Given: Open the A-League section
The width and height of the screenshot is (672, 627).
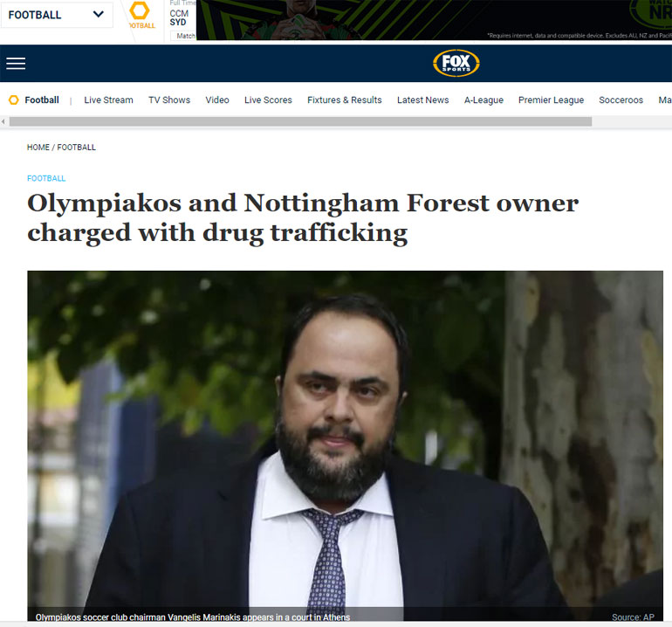Looking at the screenshot, I should coord(483,100).
